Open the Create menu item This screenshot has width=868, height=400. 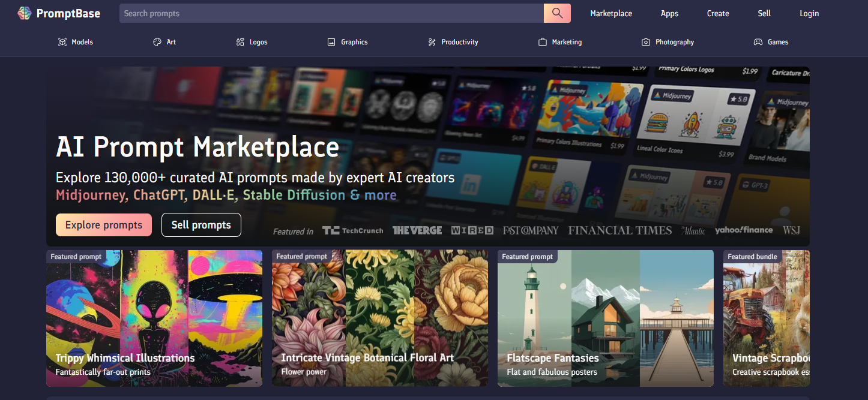(718, 13)
